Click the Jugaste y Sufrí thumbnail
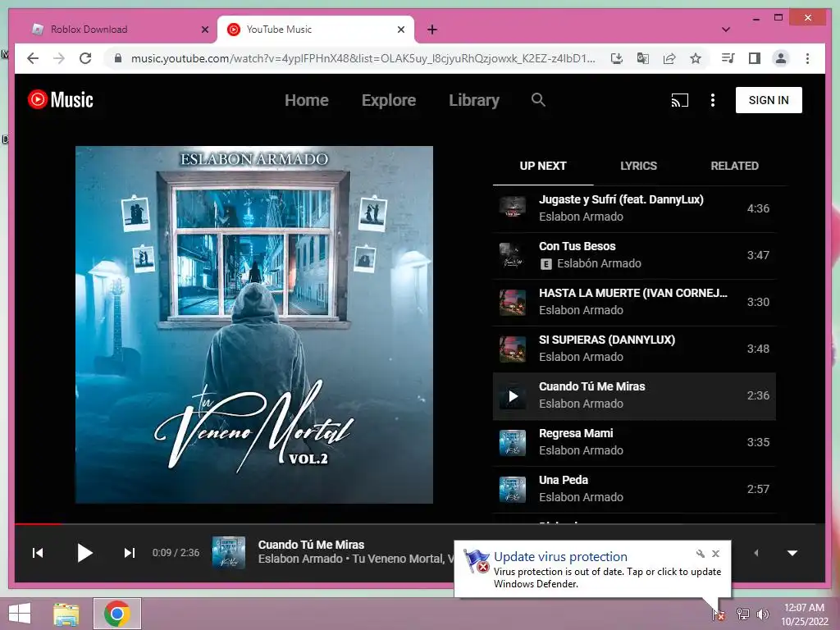Screen dimensions: 840x630 513,208
